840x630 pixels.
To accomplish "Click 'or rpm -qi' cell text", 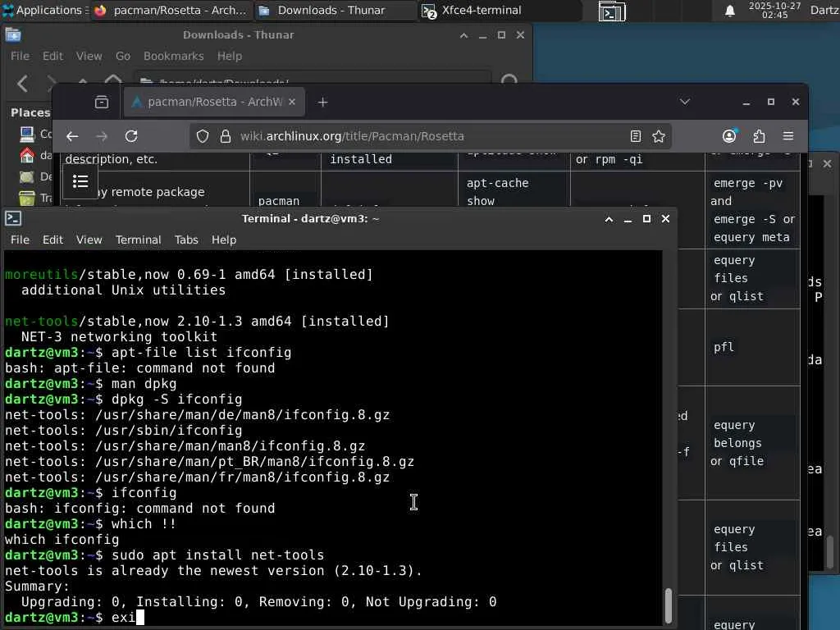I will click(x=609, y=159).
